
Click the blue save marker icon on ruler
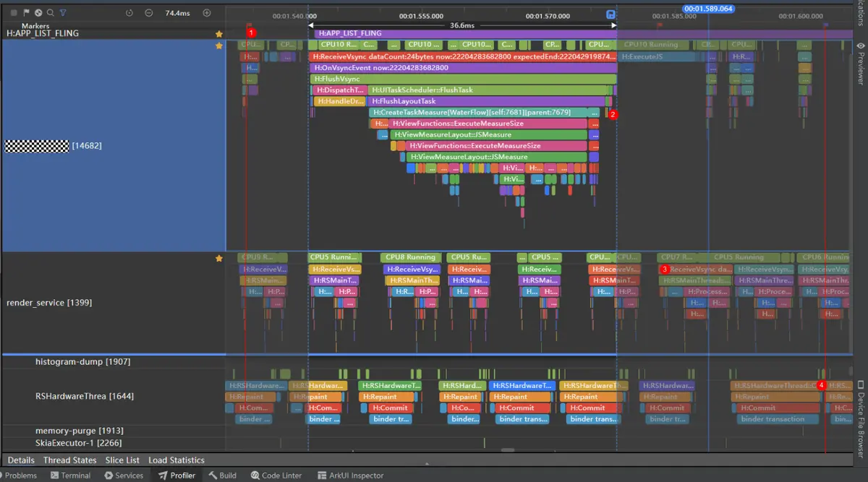click(x=610, y=15)
